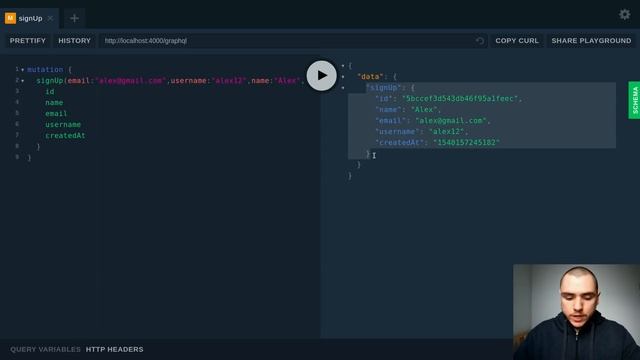Collapse the mutation block on line 1
This screenshot has height=360, width=640.
(x=22, y=70)
